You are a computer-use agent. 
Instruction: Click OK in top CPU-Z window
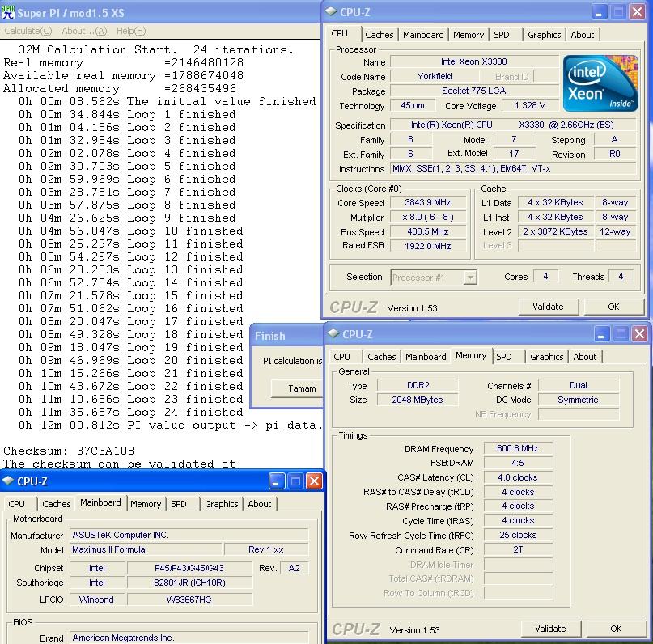[613, 307]
